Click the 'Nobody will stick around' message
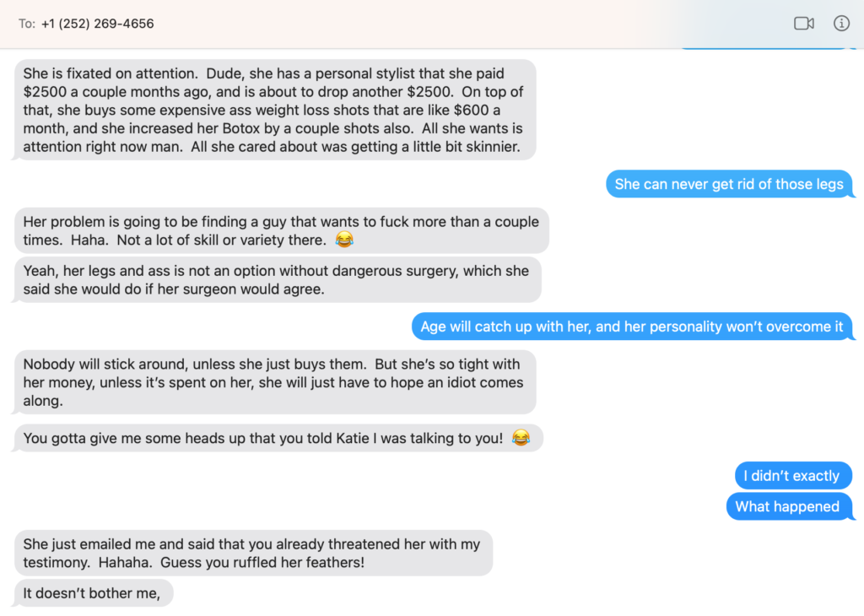Screen dimensions: 864x616 pos(274,382)
